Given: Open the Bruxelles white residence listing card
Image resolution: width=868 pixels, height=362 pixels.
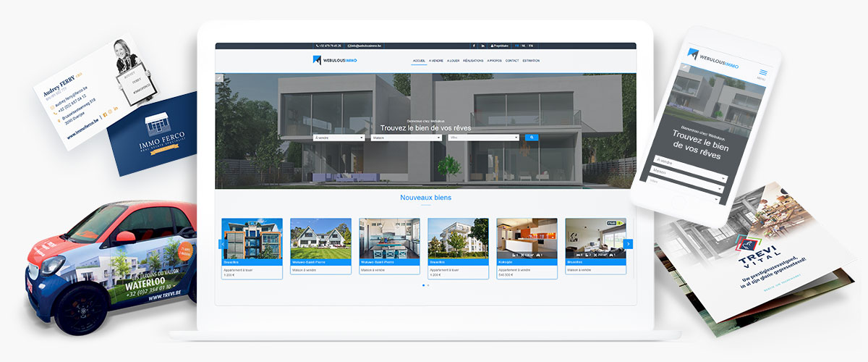Looking at the screenshot, I should click(x=458, y=248).
